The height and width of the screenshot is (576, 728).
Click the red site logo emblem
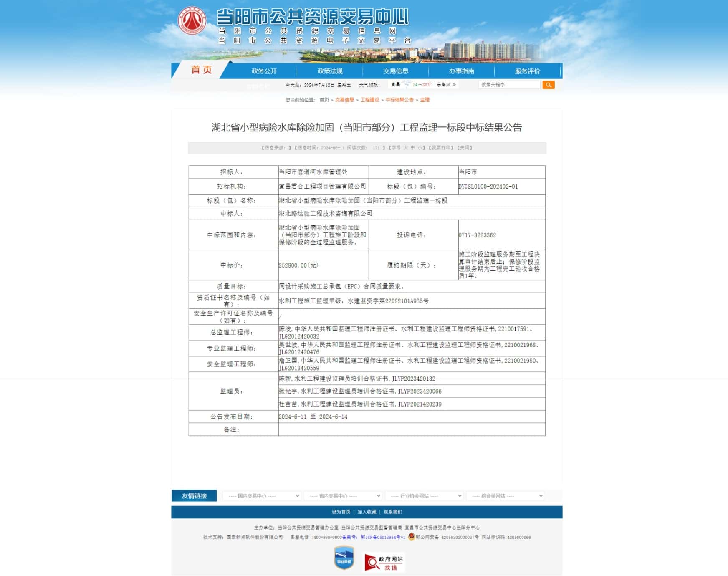pos(192,20)
